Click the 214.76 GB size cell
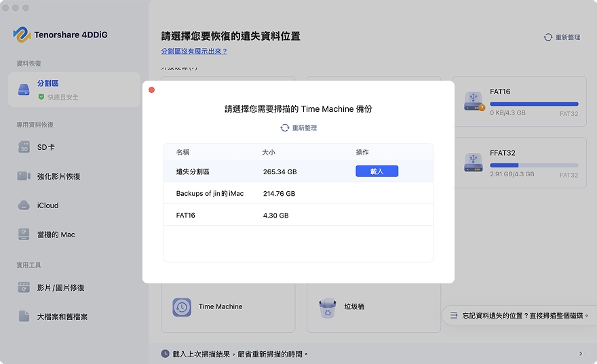This screenshot has height=364, width=597. [279, 193]
